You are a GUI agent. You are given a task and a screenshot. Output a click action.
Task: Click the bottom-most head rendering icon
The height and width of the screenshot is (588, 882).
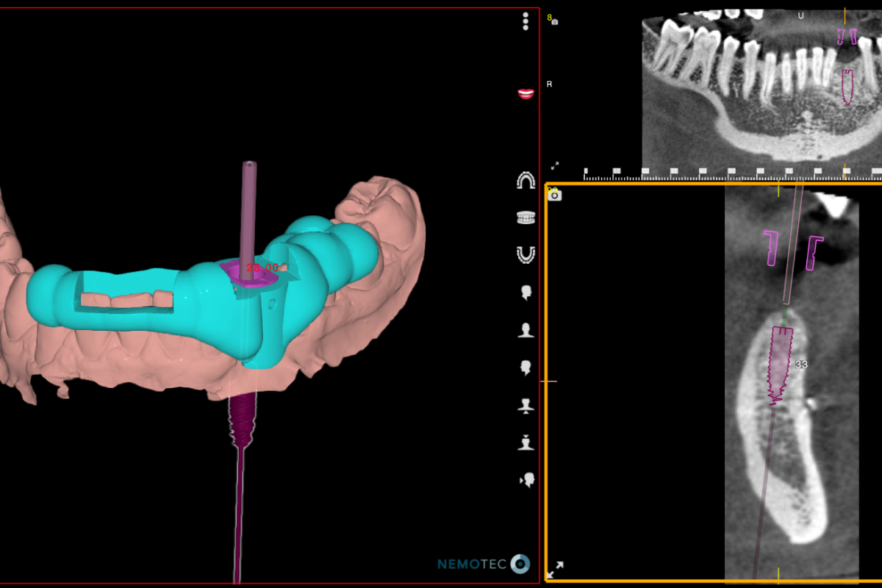pos(526,479)
